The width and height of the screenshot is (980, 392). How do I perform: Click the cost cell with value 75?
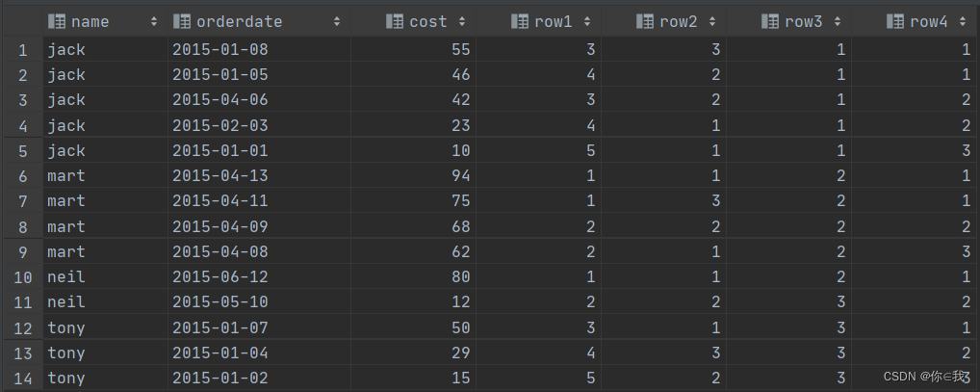tap(413, 200)
